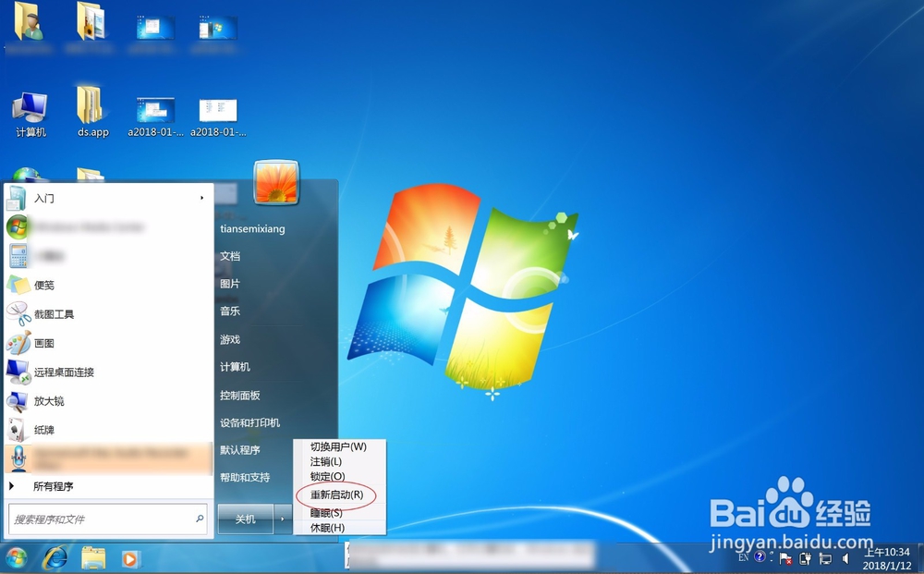Screen dimensions: 924x574
Task: Choose 切换用户(W) from power menu
Action: pyautogui.click(x=339, y=446)
